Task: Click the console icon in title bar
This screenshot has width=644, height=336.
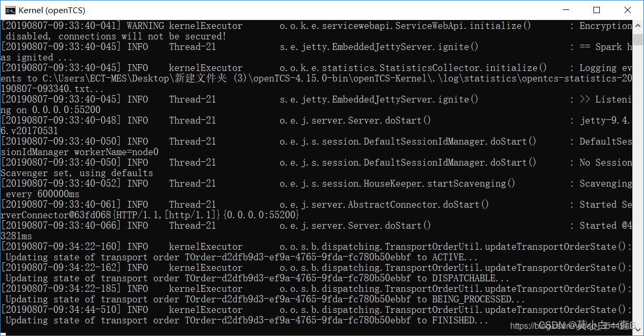Action: [x=10, y=10]
